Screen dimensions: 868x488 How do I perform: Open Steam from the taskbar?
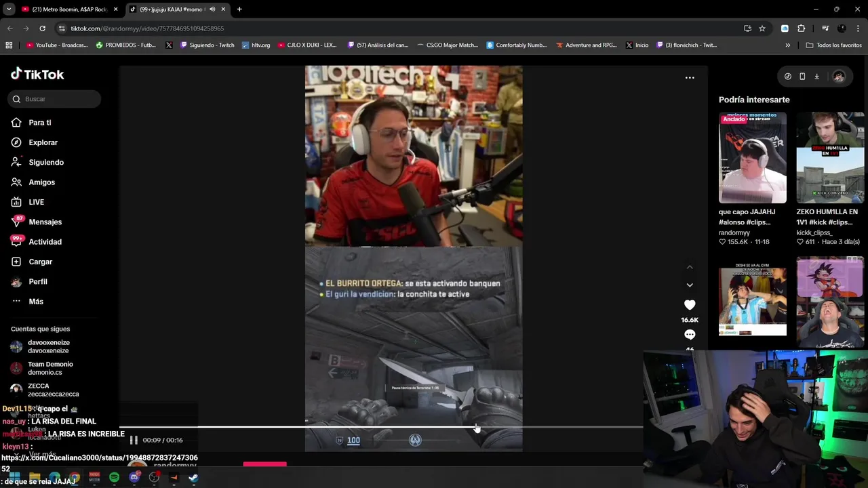(x=193, y=478)
